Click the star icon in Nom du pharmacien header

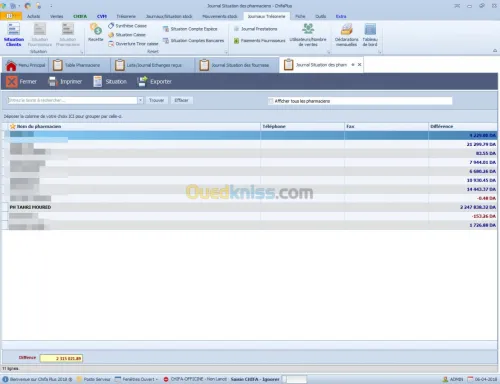tap(13, 126)
